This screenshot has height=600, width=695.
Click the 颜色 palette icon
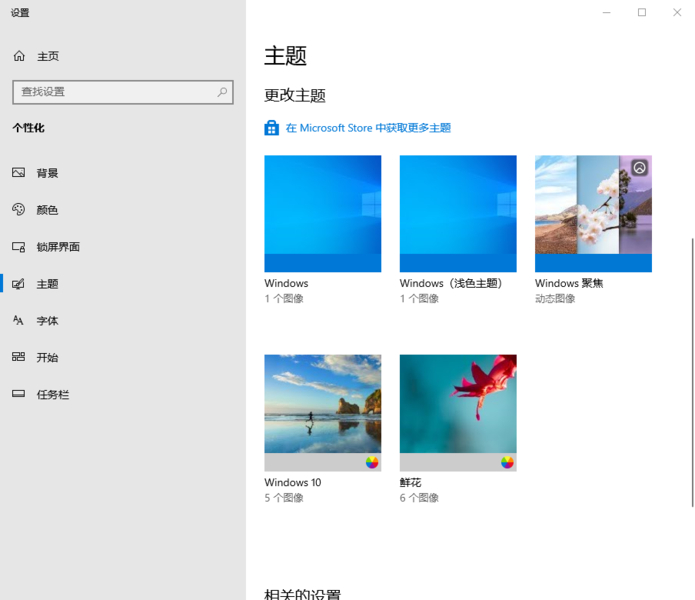click(x=19, y=209)
